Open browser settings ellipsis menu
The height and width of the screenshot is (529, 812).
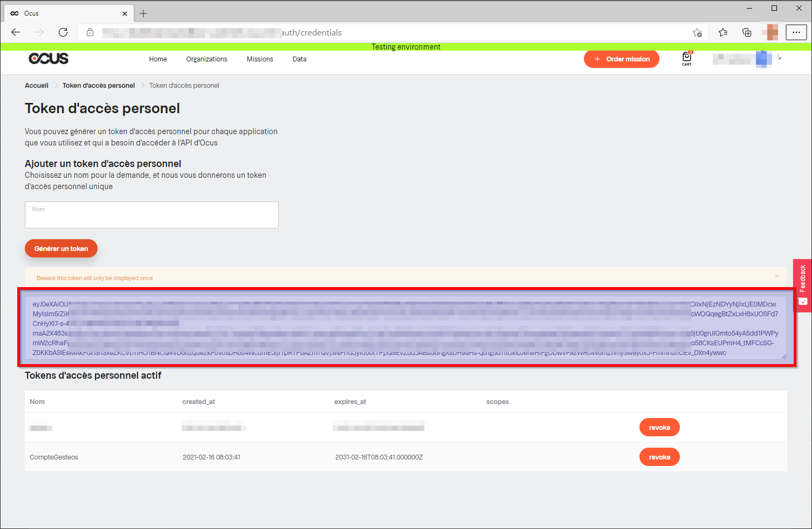(796, 32)
